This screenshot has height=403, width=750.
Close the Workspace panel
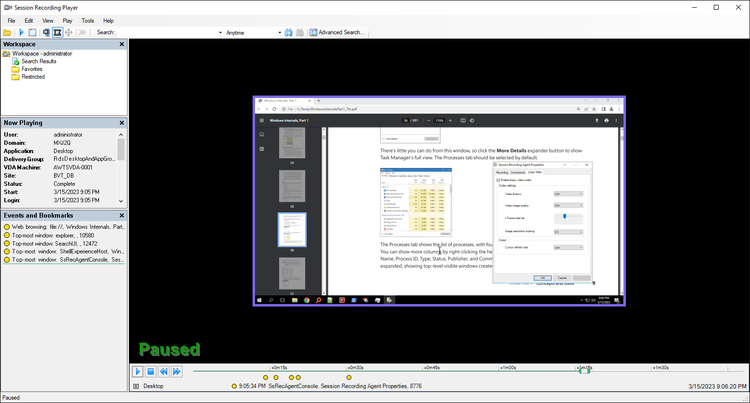[x=121, y=44]
